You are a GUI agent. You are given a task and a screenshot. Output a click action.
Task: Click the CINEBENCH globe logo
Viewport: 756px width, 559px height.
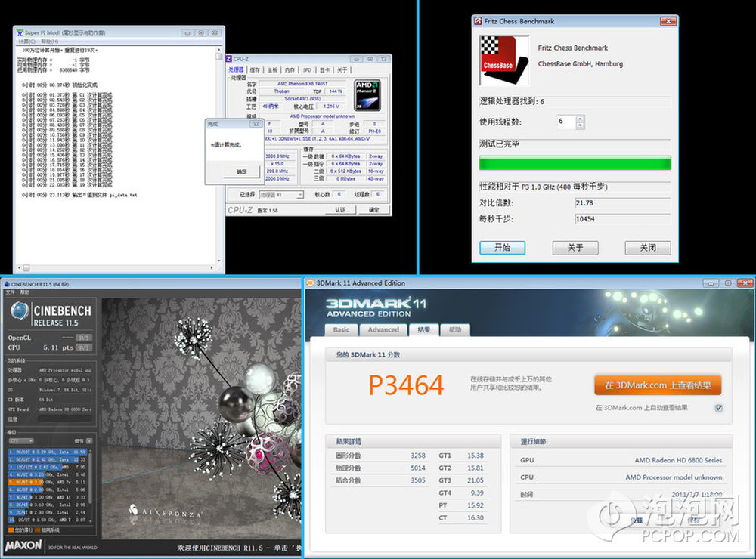coord(20,311)
